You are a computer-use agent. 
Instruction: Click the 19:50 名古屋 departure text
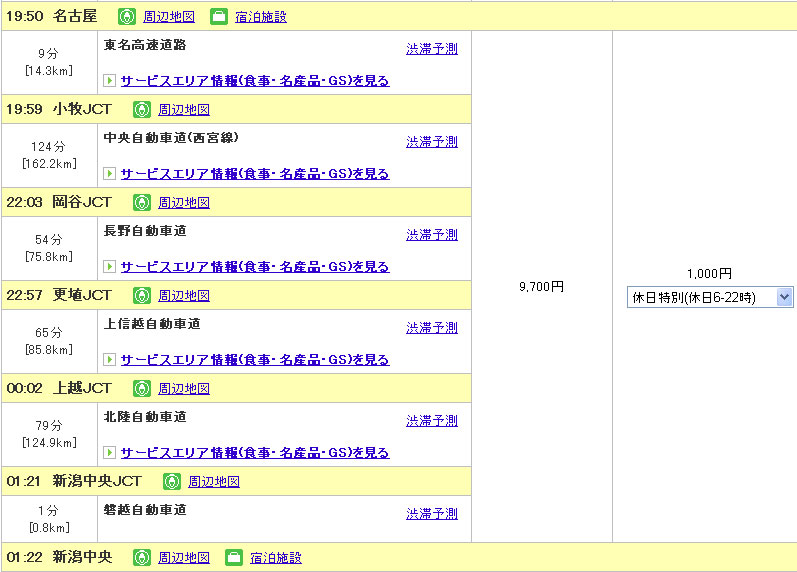click(51, 16)
